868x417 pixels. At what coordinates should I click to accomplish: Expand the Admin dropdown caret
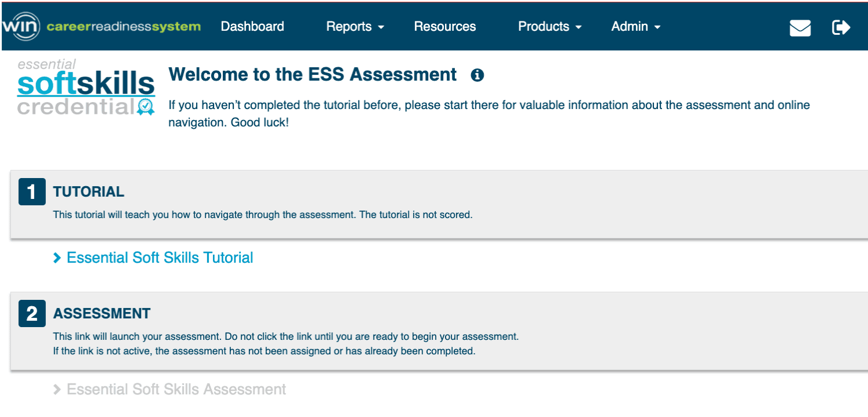coord(657,27)
